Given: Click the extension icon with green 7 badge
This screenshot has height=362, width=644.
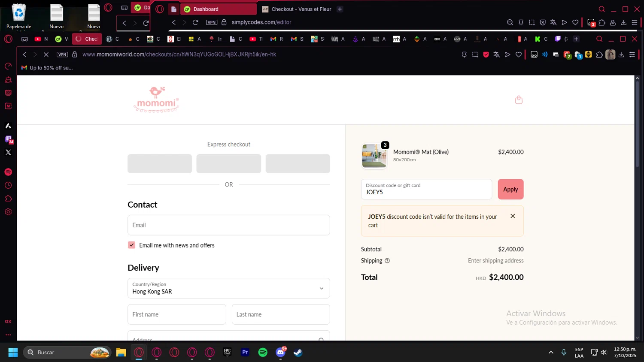Looking at the screenshot, I should 567,55.
